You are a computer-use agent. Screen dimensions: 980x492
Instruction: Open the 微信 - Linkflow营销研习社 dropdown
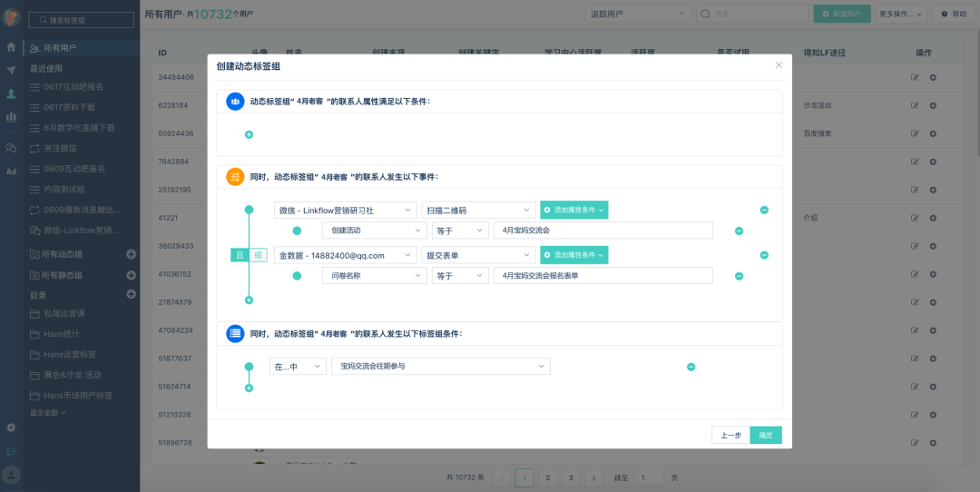(346, 210)
